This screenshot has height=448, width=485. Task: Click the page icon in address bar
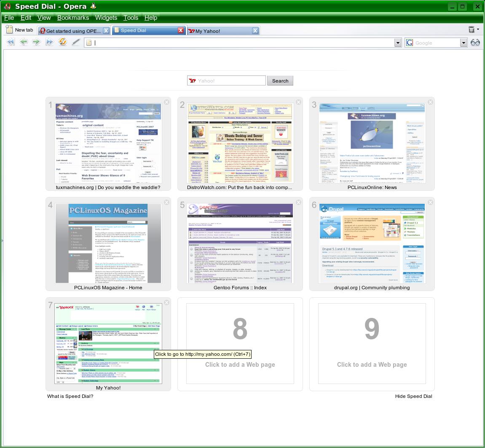(x=89, y=43)
